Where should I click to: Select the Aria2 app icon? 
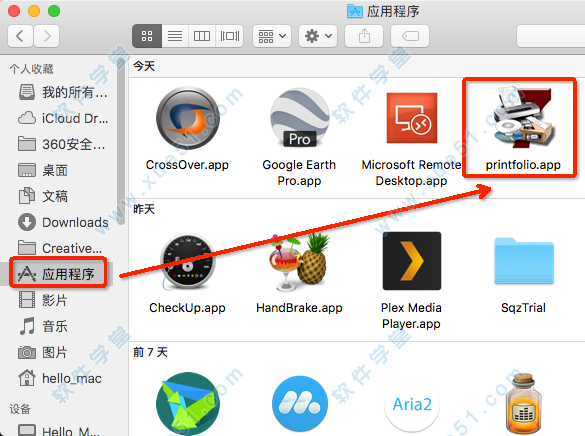click(412, 404)
